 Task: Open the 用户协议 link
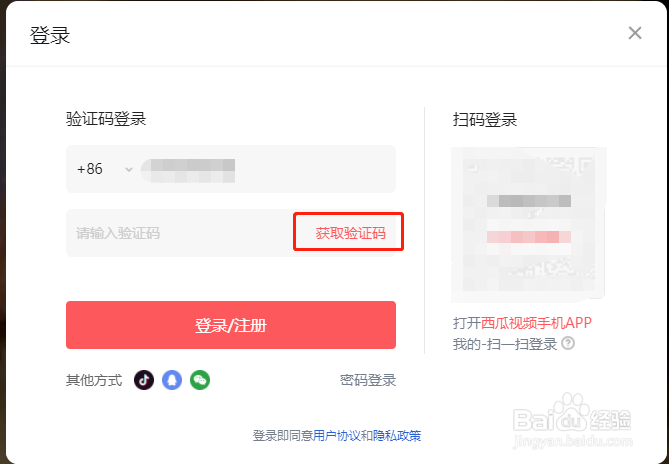(x=336, y=436)
